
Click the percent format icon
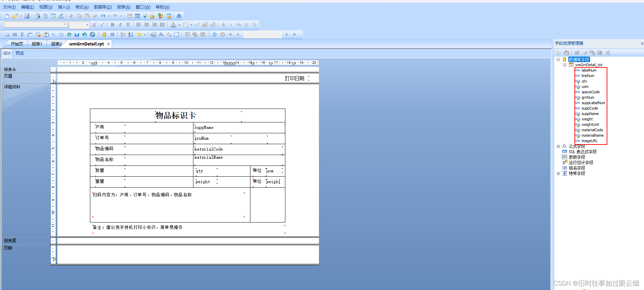coord(239,25)
